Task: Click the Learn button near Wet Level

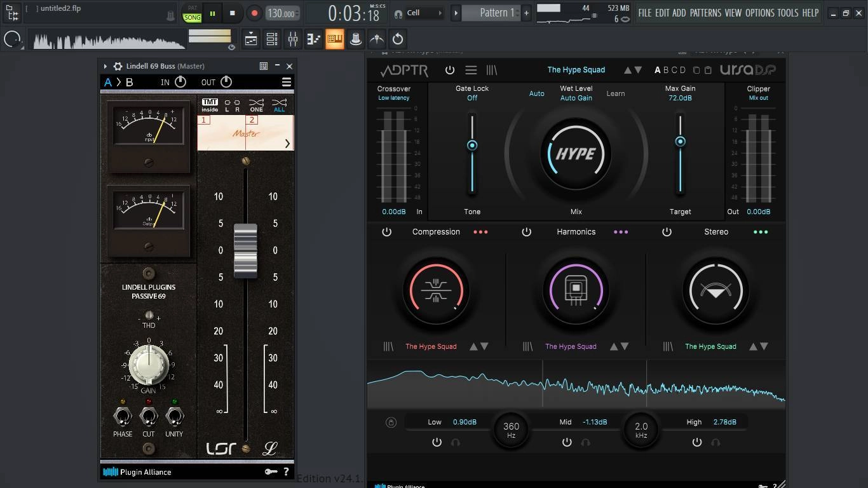Action: (616, 93)
